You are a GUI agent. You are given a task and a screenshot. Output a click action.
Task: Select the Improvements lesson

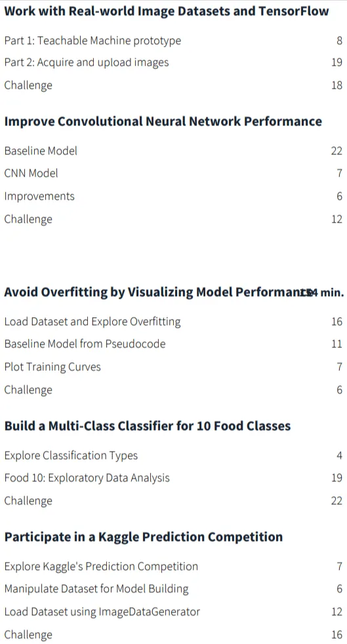click(39, 196)
